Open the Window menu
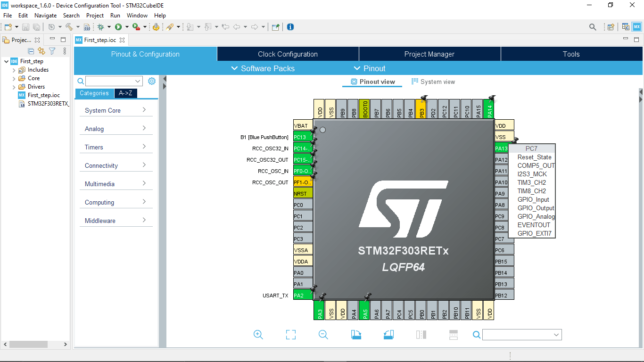 coord(137,16)
